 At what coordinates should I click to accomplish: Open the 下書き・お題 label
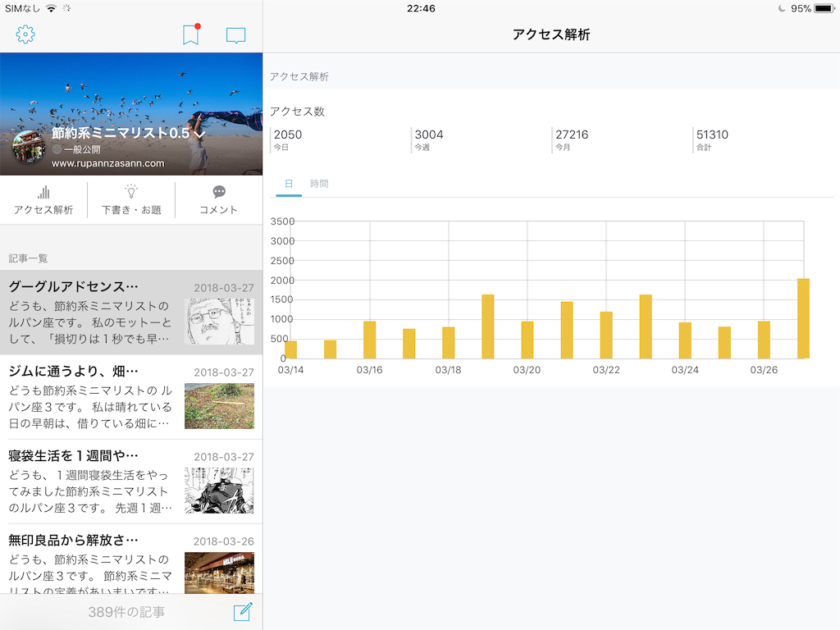pyautogui.click(x=131, y=210)
